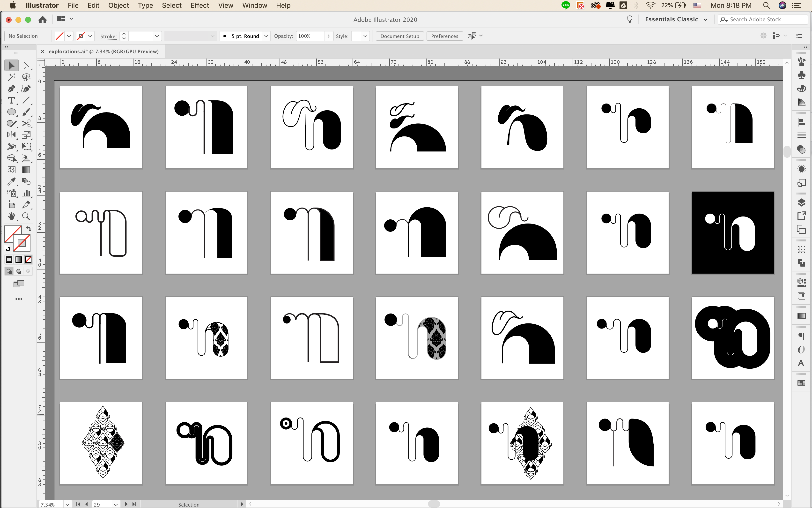Click the Document Setup button
Screen dimensions: 812x508
click(x=399, y=36)
